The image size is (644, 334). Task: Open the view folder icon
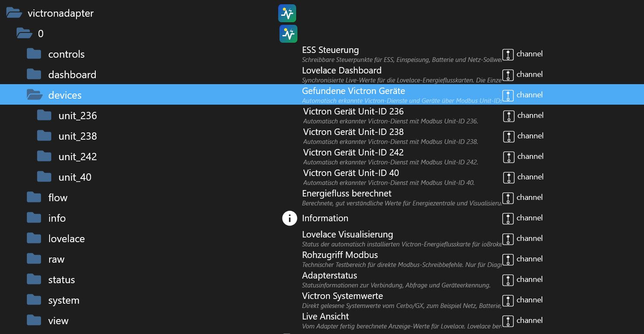[34, 321]
